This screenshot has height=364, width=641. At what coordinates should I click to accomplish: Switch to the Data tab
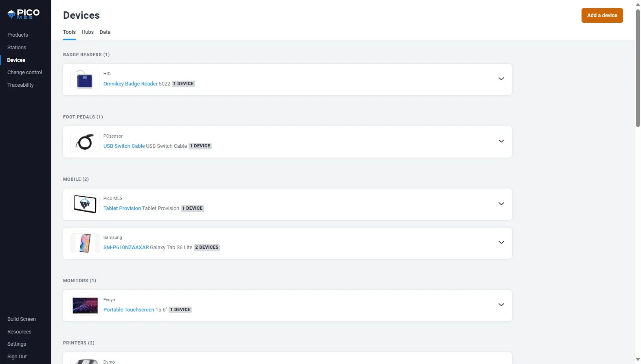105,32
